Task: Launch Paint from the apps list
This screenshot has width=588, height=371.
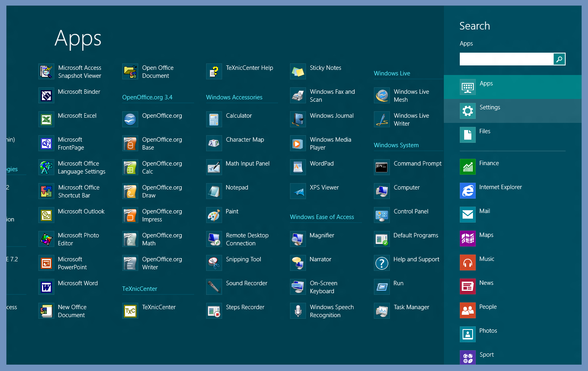Action: point(214,215)
